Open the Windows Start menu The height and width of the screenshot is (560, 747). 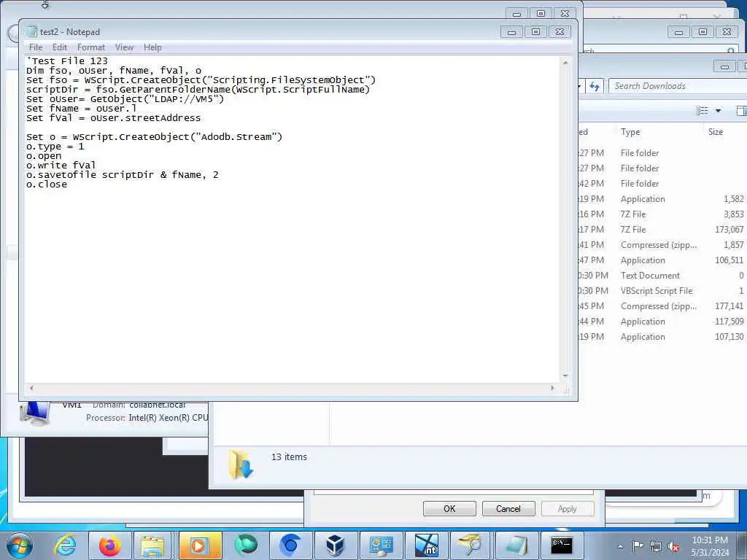coord(20,545)
